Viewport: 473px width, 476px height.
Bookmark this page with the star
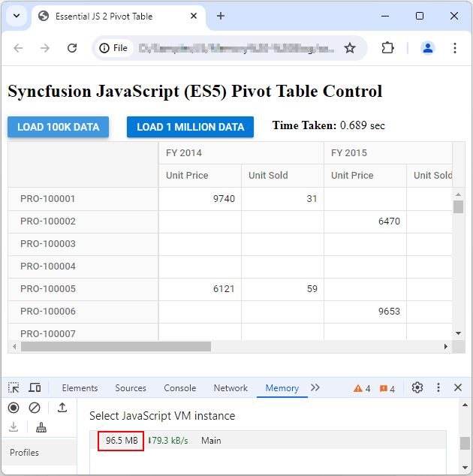click(350, 48)
